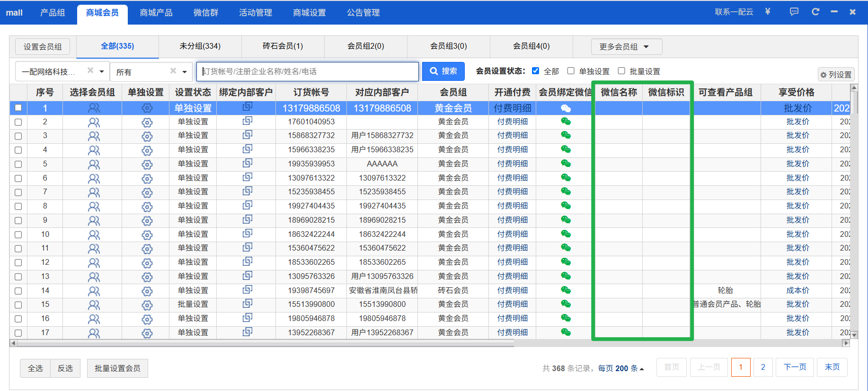Image resolution: width=868 pixels, height=391 pixels.
Task: Click the yen currency icon in header
Action: point(768,12)
